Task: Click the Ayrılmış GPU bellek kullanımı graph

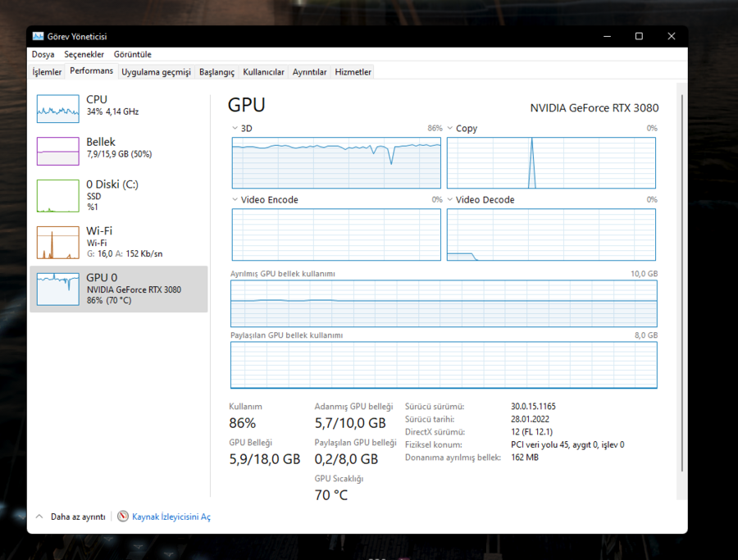Action: (444, 303)
